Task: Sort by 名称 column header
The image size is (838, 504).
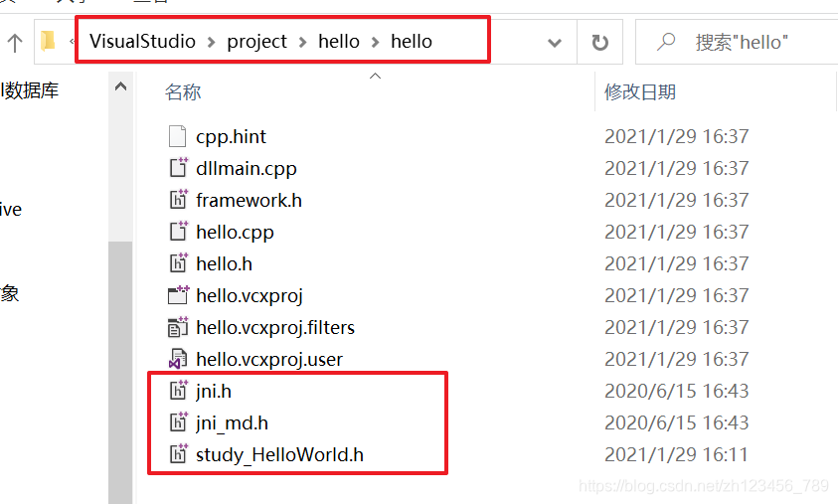Action: click(183, 91)
